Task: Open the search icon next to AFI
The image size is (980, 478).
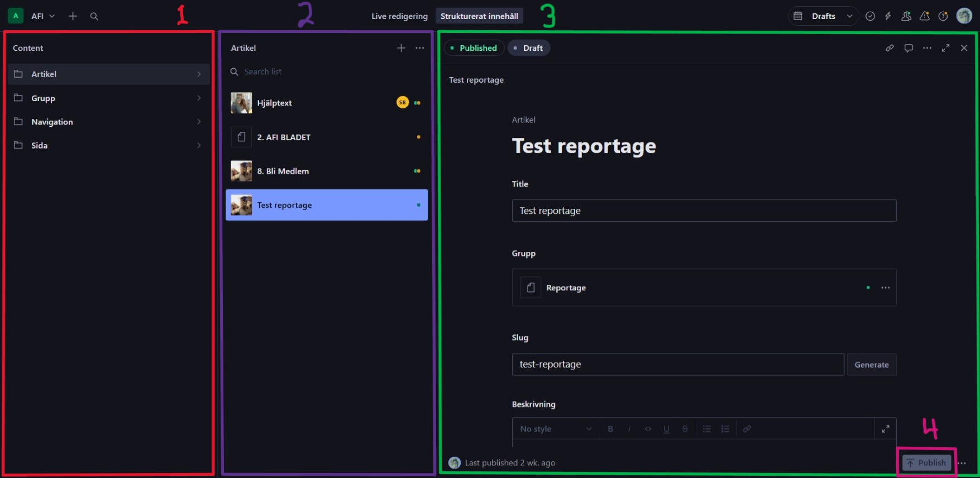Action: [94, 16]
